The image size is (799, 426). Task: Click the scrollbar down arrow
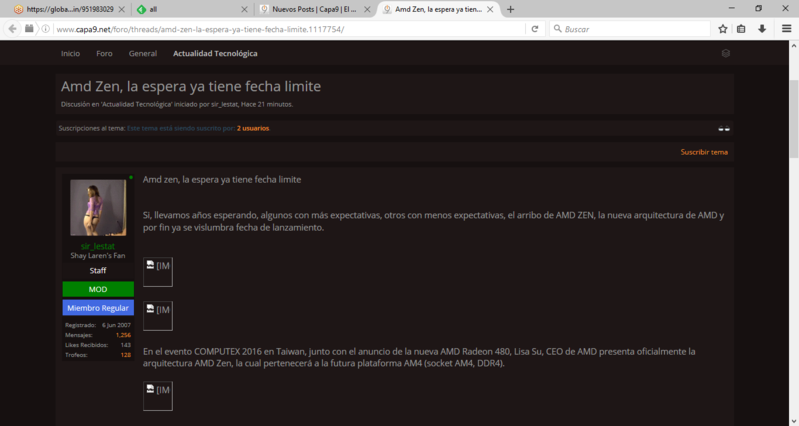tap(793, 421)
